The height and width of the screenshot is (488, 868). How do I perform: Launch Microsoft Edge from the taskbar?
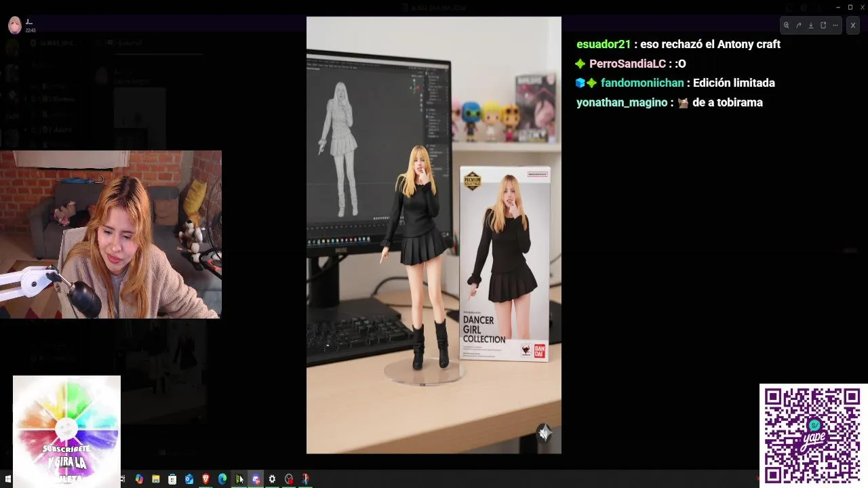click(x=222, y=479)
